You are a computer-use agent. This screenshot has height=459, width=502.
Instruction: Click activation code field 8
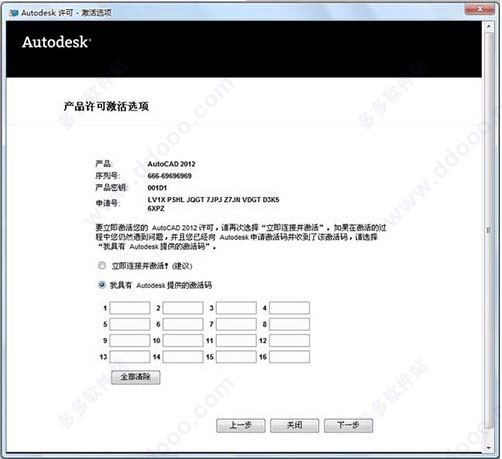coord(289,324)
